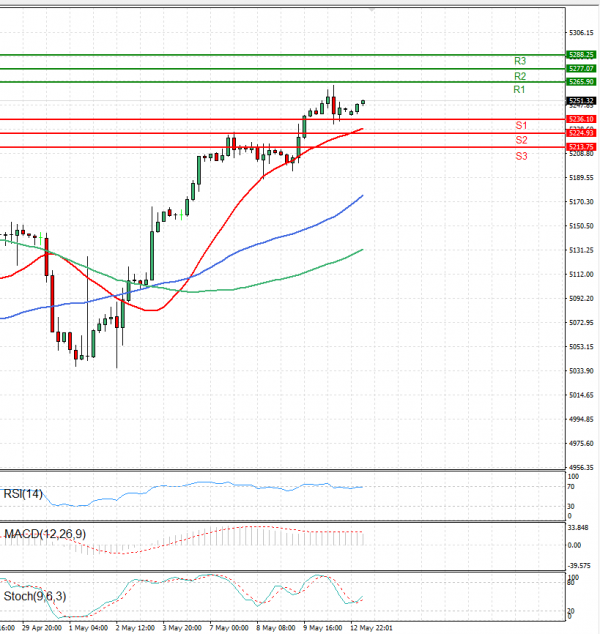
Task: Click the 5150.50 price axis value
Action: [581, 226]
